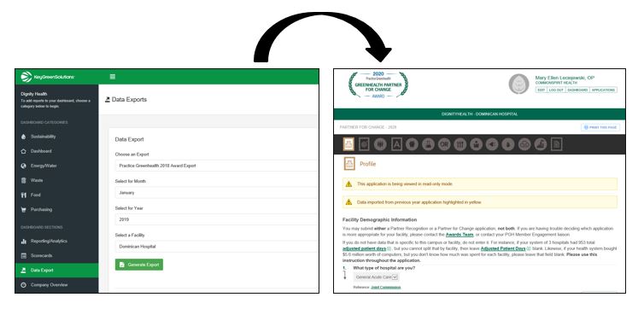This screenshot has height=309, width=644.
Task: Select the trash bin section icon in toolbar
Action: tap(412, 144)
